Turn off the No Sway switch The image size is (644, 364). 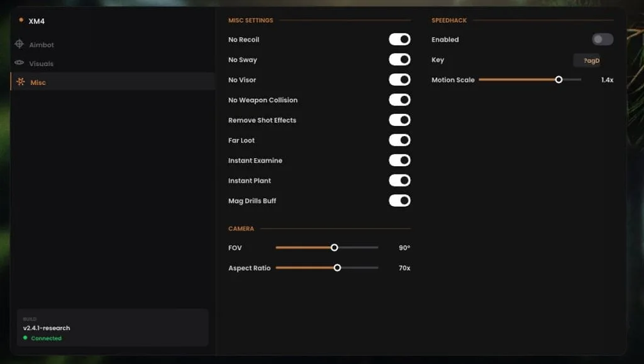[x=399, y=60]
